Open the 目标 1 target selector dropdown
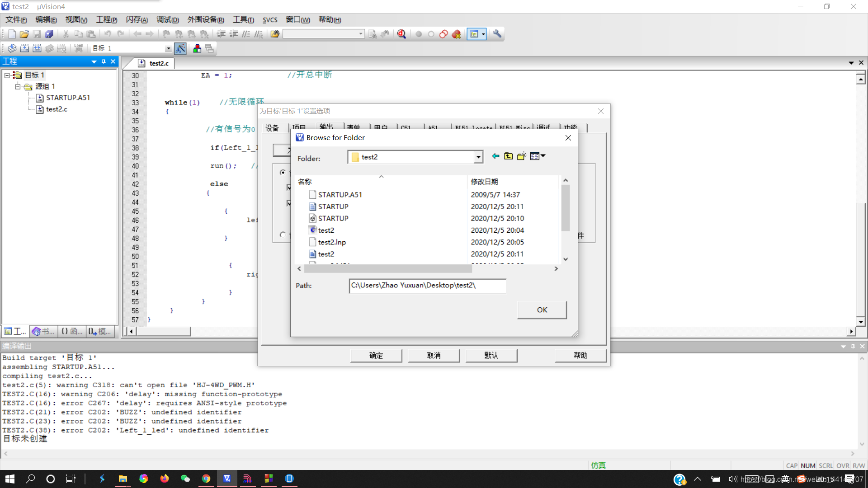The image size is (868, 488). click(x=168, y=48)
